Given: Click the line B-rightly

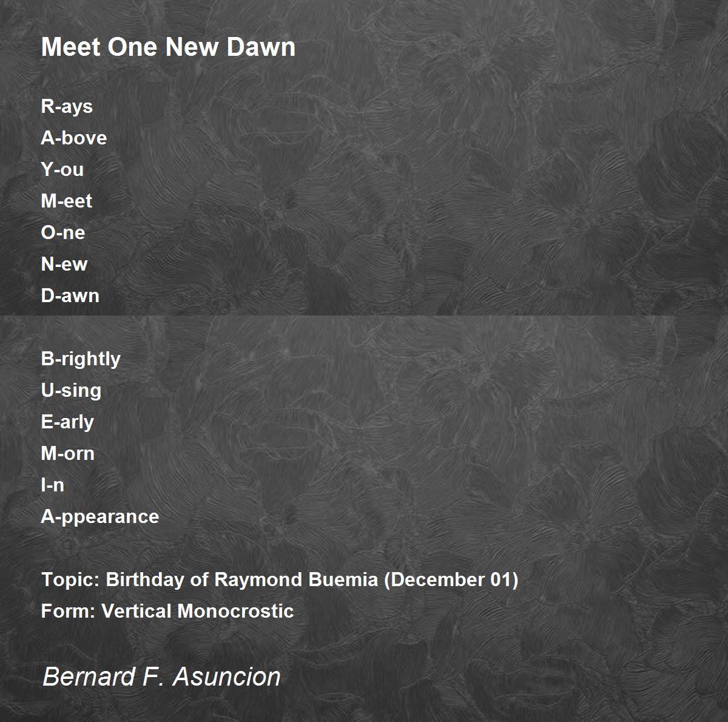Looking at the screenshot, I should tap(81, 359).
